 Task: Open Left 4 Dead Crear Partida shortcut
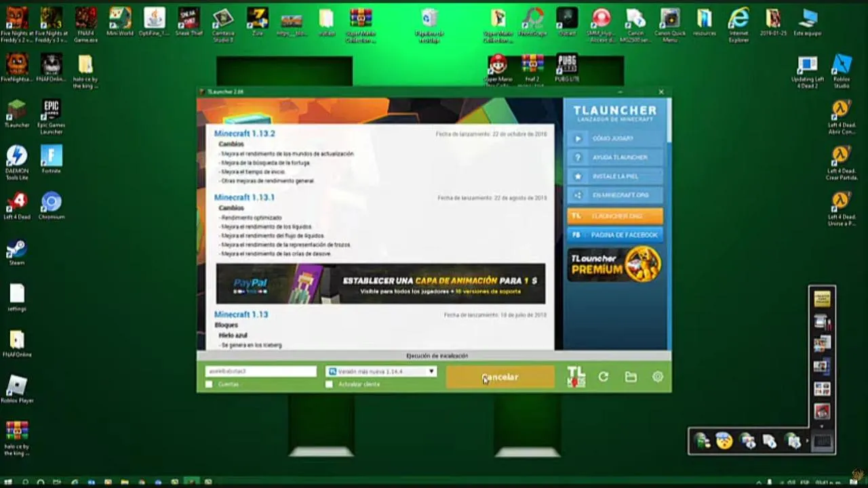(x=842, y=156)
